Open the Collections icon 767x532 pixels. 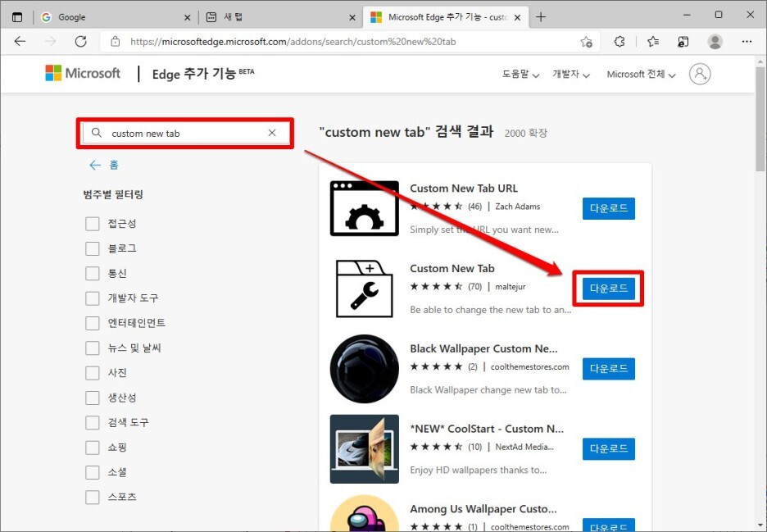[x=683, y=42]
